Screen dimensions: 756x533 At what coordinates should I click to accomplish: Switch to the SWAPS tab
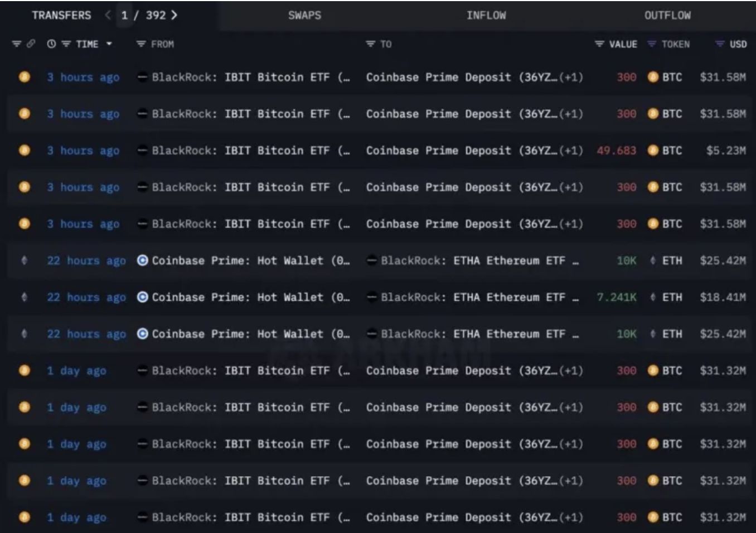click(304, 16)
